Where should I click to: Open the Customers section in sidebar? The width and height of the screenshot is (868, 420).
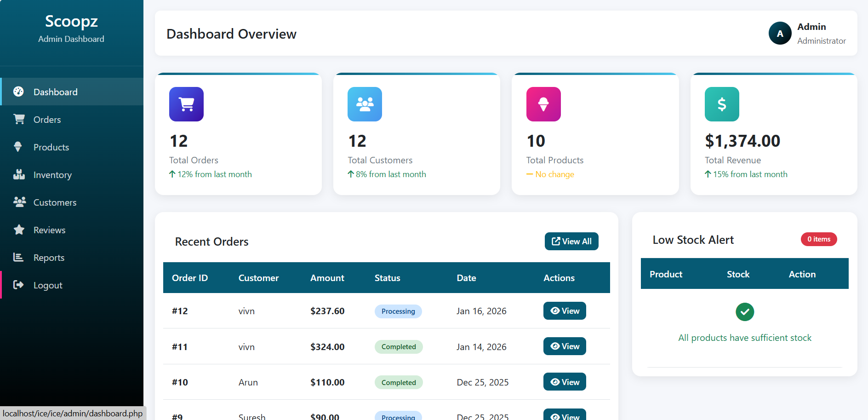(55, 202)
